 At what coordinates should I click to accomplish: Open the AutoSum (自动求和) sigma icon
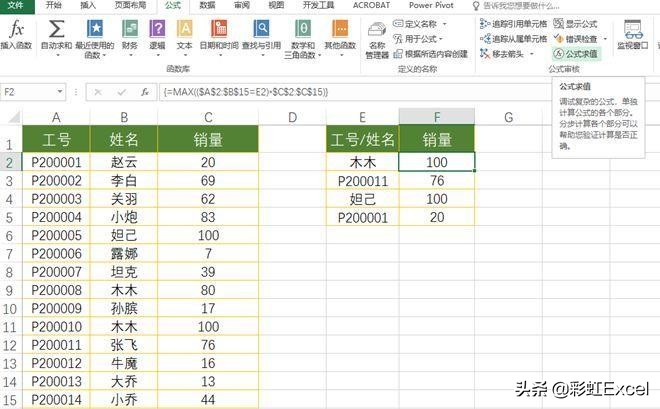[x=56, y=29]
